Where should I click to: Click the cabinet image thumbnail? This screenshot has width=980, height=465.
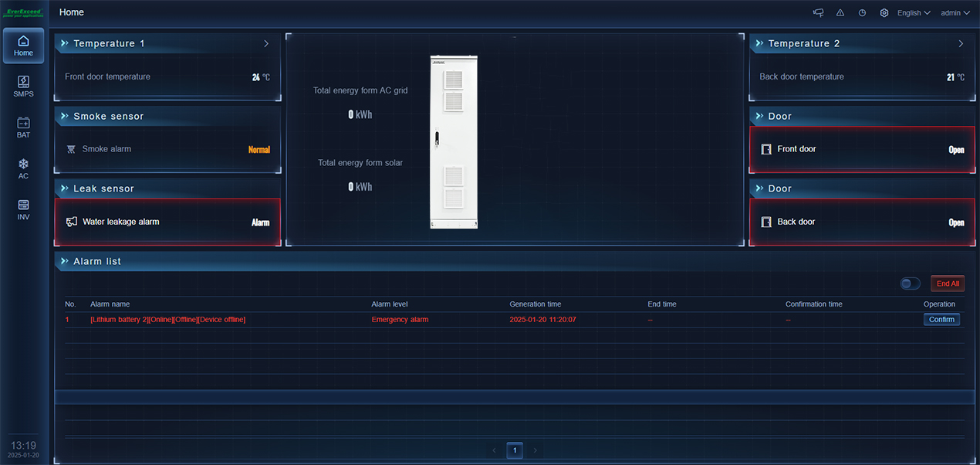(454, 142)
